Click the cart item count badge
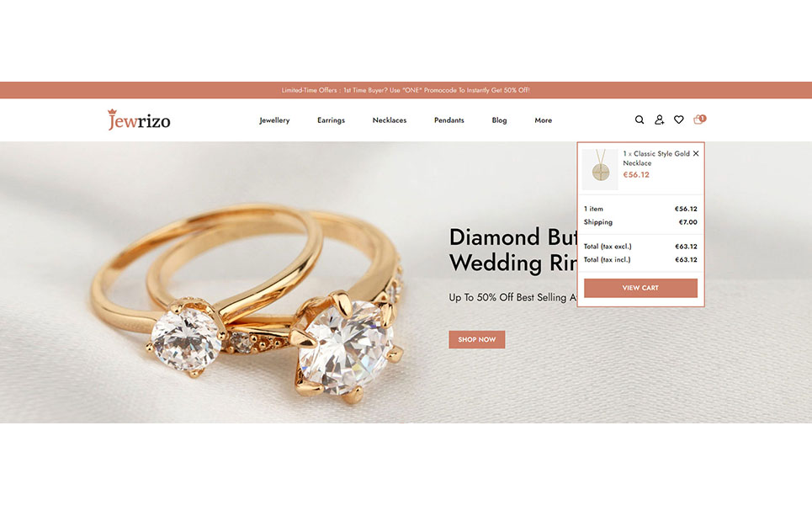 coord(703,118)
